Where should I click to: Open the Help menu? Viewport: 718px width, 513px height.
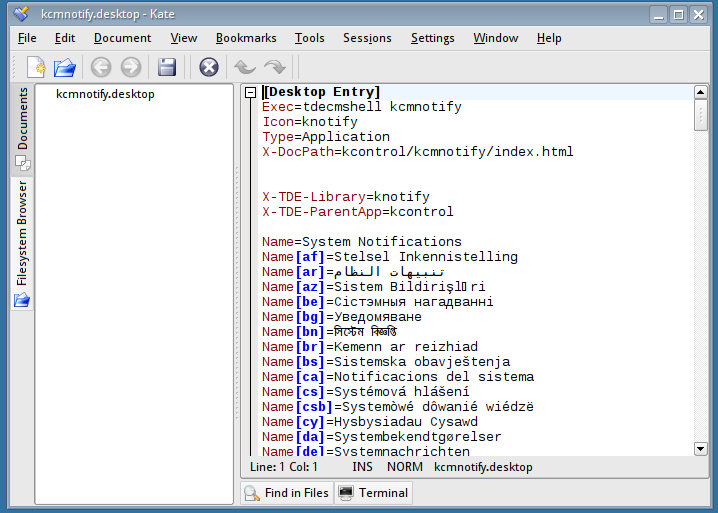click(x=549, y=38)
